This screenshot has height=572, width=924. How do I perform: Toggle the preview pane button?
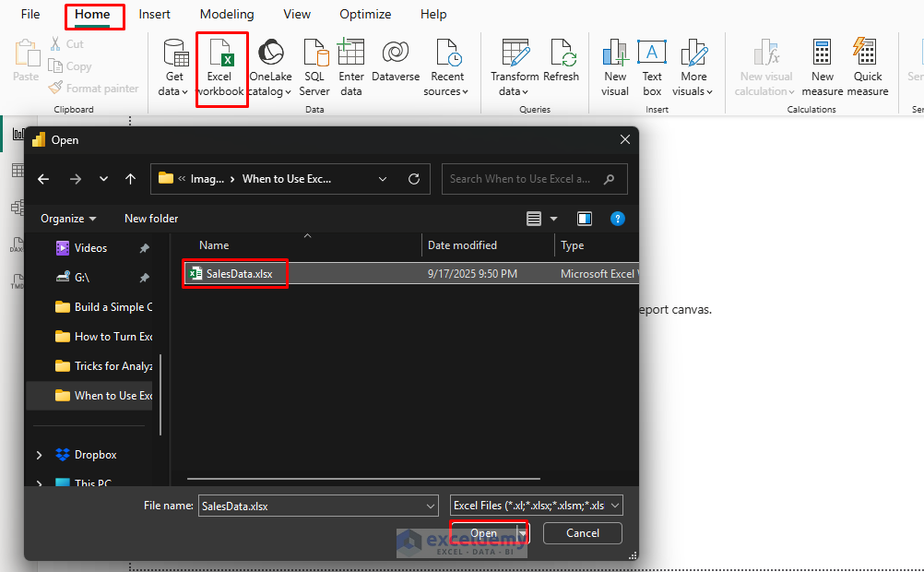(585, 219)
